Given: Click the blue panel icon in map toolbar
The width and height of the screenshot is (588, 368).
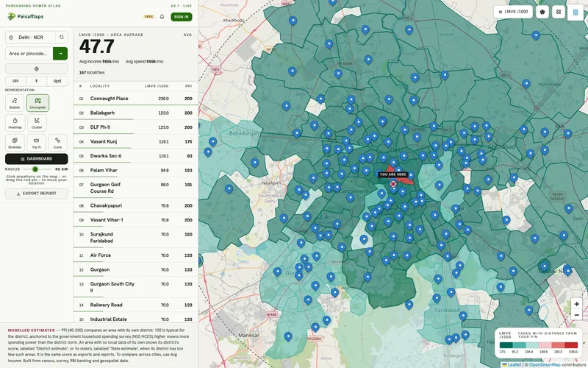Looking at the screenshot, I should (576, 13).
